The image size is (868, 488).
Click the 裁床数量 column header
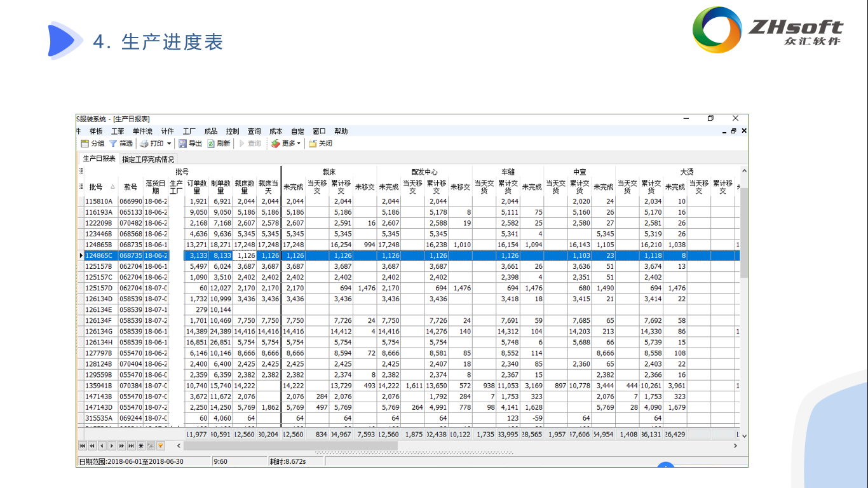pos(245,187)
